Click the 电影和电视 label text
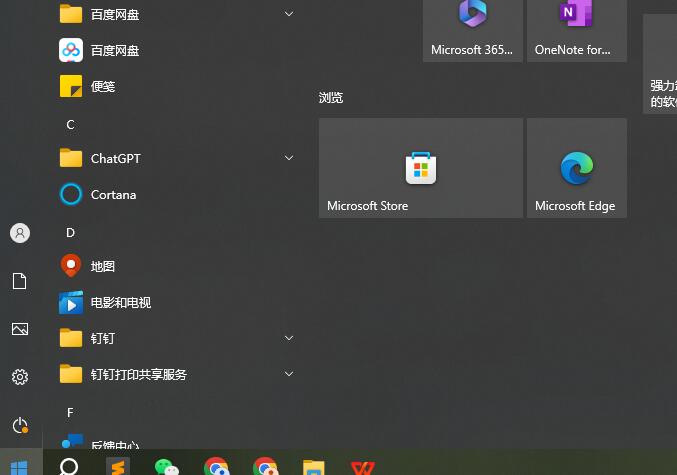This screenshot has height=475, width=677. [121, 302]
